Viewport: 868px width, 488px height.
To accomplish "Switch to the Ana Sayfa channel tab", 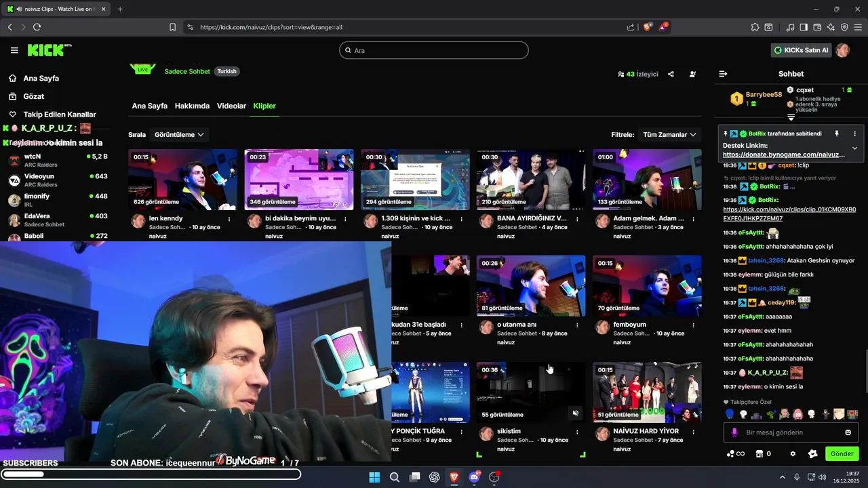I will (149, 106).
